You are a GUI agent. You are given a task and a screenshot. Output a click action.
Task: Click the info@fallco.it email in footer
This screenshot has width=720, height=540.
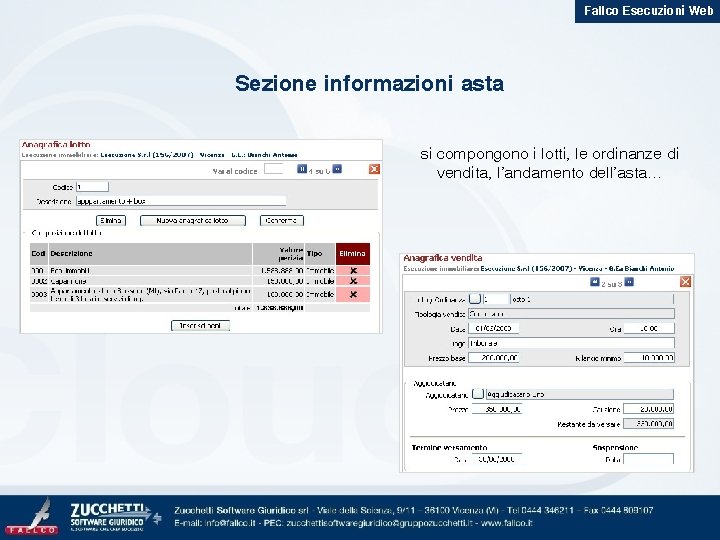pos(230,523)
